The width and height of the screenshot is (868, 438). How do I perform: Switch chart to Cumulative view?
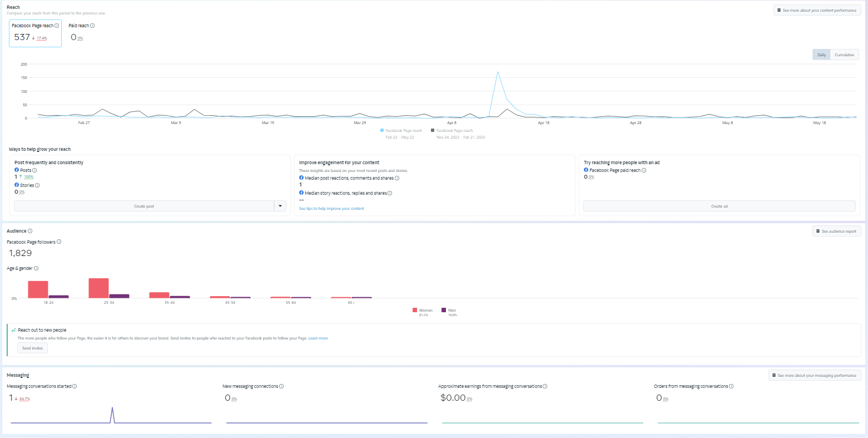click(844, 55)
